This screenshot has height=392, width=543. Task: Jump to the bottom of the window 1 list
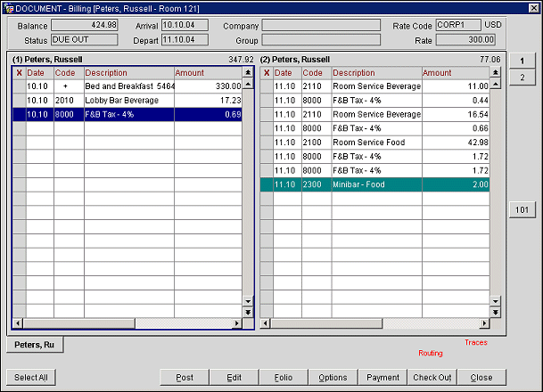(248, 311)
